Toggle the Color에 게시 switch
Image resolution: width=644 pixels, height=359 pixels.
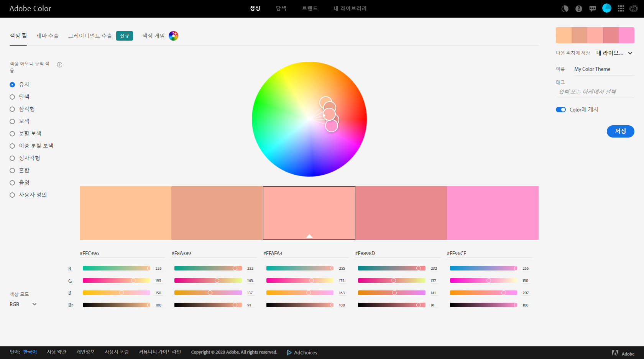point(561,110)
